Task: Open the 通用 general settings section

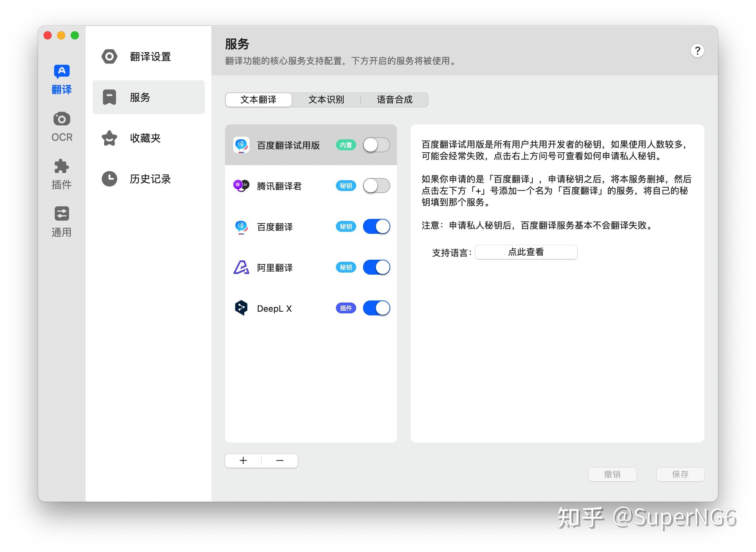Action: click(x=62, y=222)
